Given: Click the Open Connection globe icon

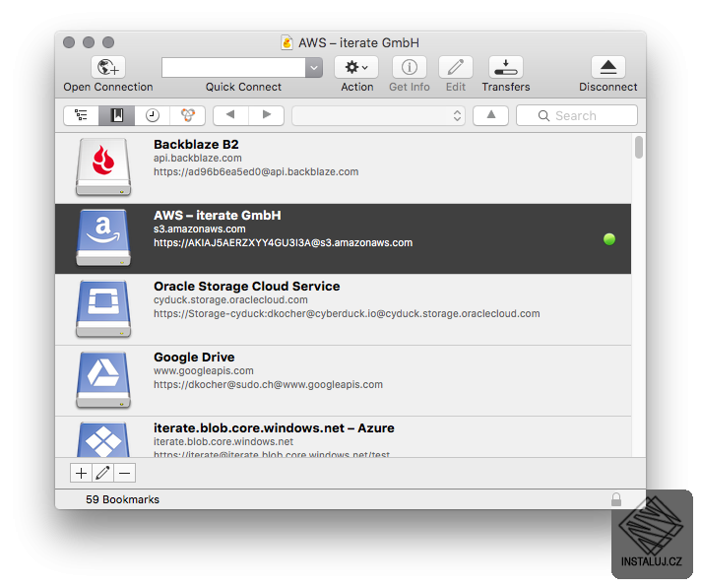Looking at the screenshot, I should [x=108, y=67].
